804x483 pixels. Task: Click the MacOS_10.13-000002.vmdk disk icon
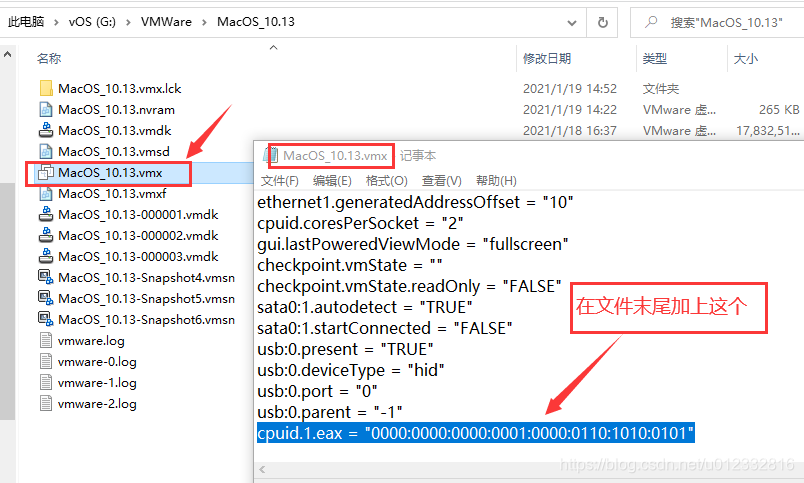coord(46,235)
